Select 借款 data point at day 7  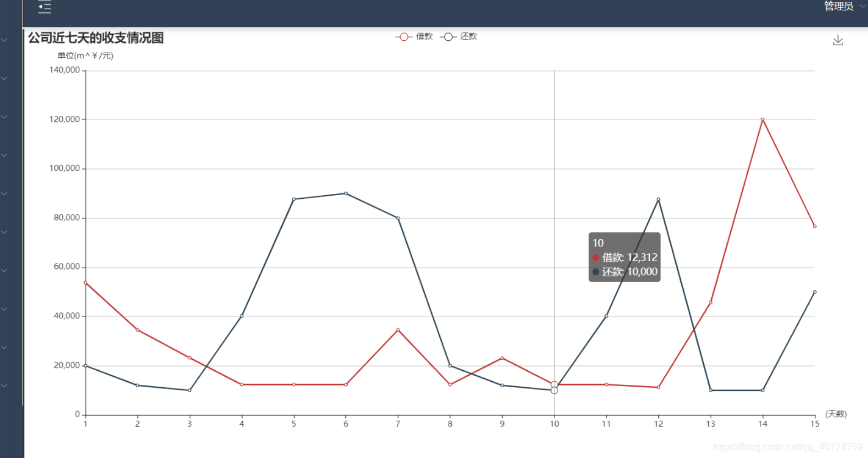pos(398,330)
